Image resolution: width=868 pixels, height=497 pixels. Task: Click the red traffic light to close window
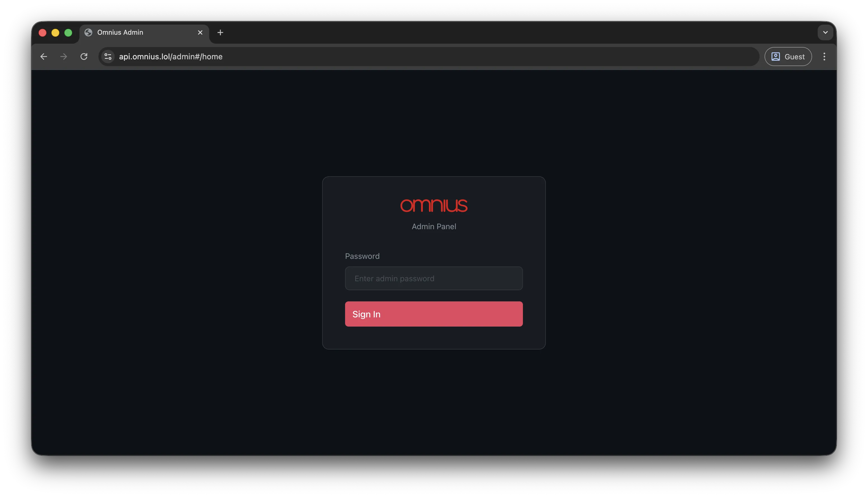click(x=42, y=32)
